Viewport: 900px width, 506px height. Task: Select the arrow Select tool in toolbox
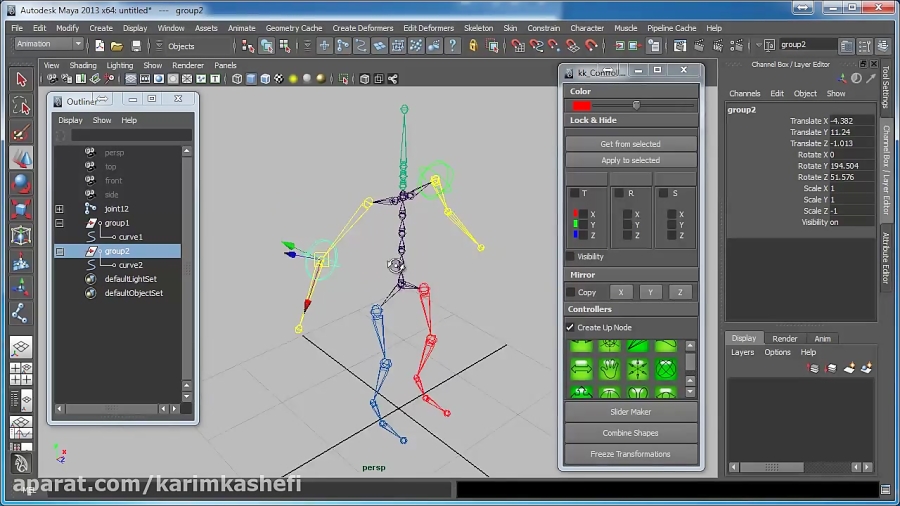[21, 79]
